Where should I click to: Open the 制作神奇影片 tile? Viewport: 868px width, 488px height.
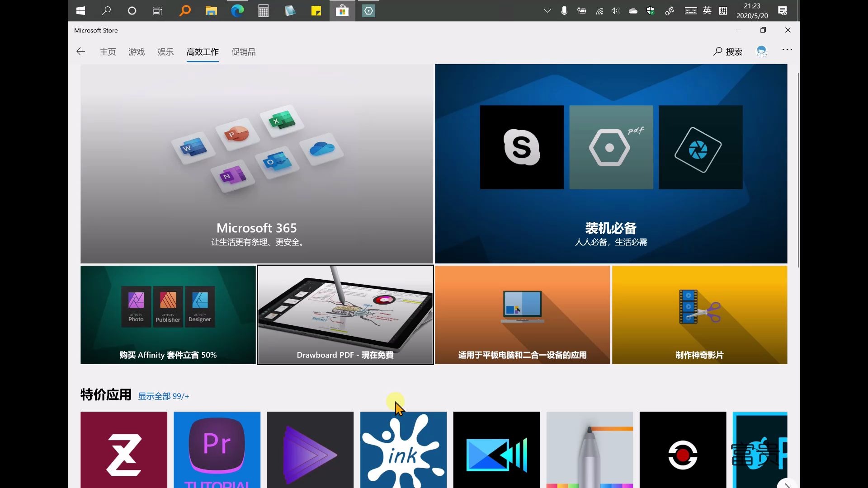(700, 315)
